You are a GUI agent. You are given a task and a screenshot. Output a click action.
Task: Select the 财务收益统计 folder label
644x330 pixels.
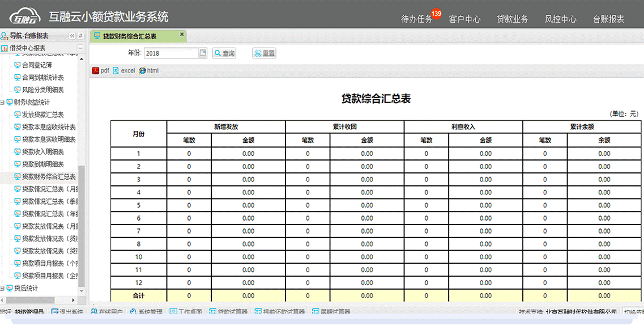(x=32, y=102)
